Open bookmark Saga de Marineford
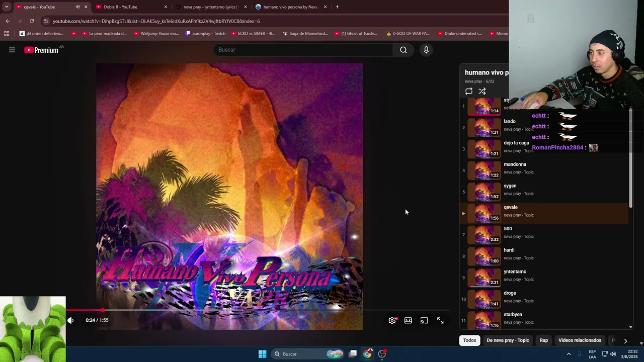 (x=305, y=34)
